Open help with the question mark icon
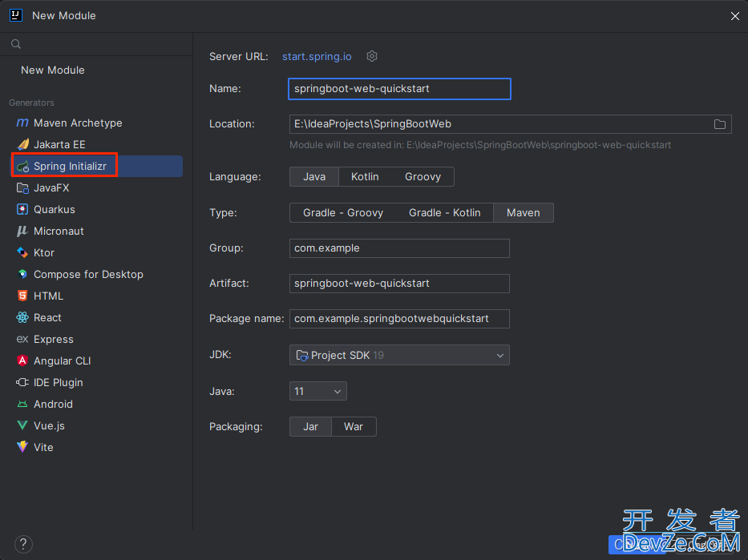 click(23, 544)
